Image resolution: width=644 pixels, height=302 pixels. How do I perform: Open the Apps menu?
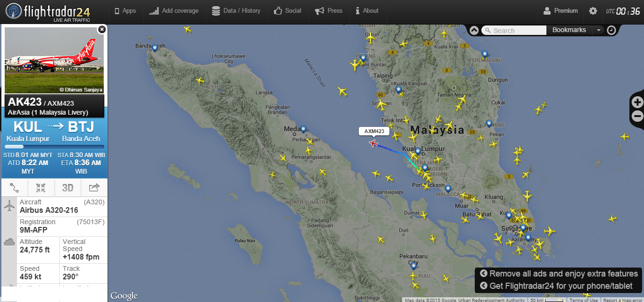point(125,11)
